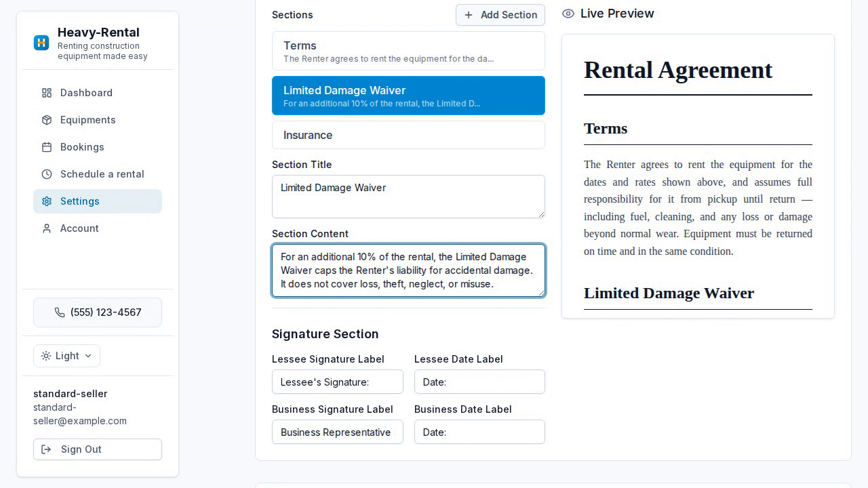Click the plus icon on Add Section
868x488 pixels.
point(469,15)
